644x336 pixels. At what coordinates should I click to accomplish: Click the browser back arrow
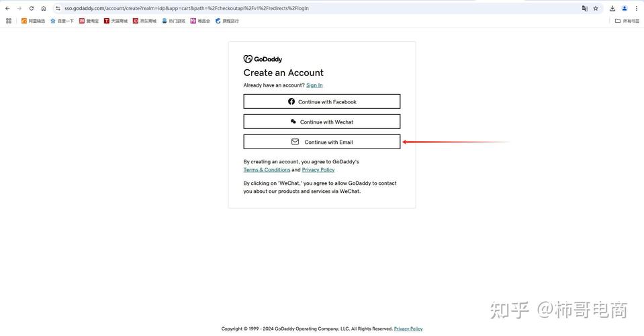pos(7,8)
